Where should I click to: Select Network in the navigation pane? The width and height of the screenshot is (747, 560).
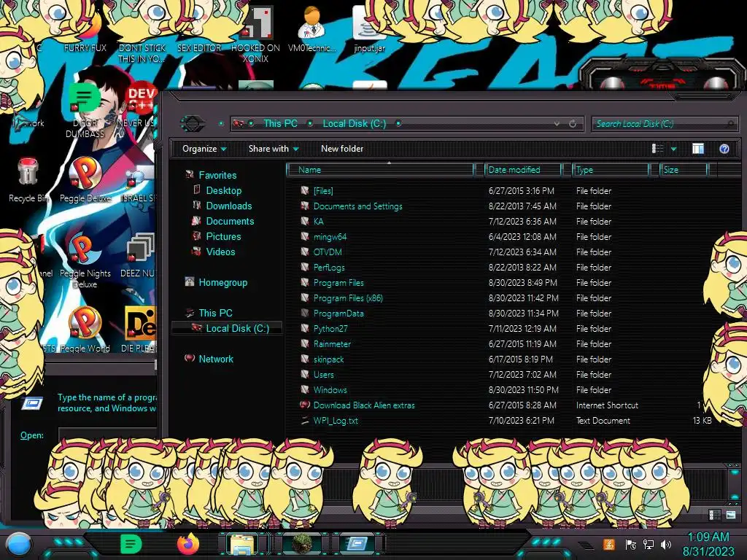click(216, 359)
